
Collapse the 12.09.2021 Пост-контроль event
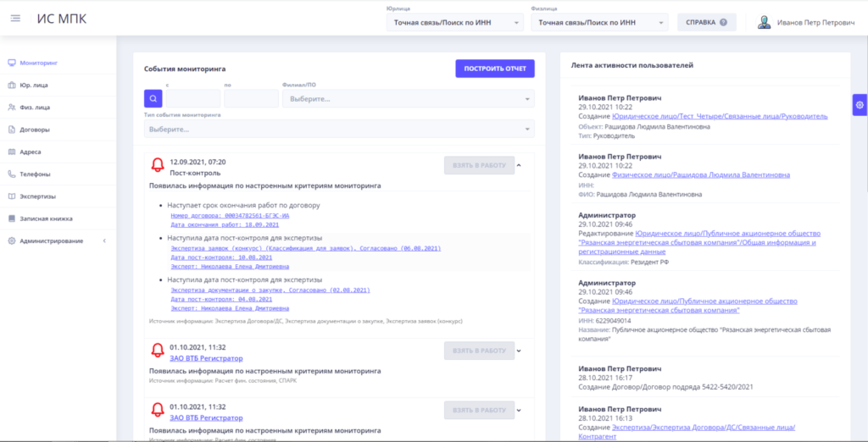pyautogui.click(x=520, y=165)
